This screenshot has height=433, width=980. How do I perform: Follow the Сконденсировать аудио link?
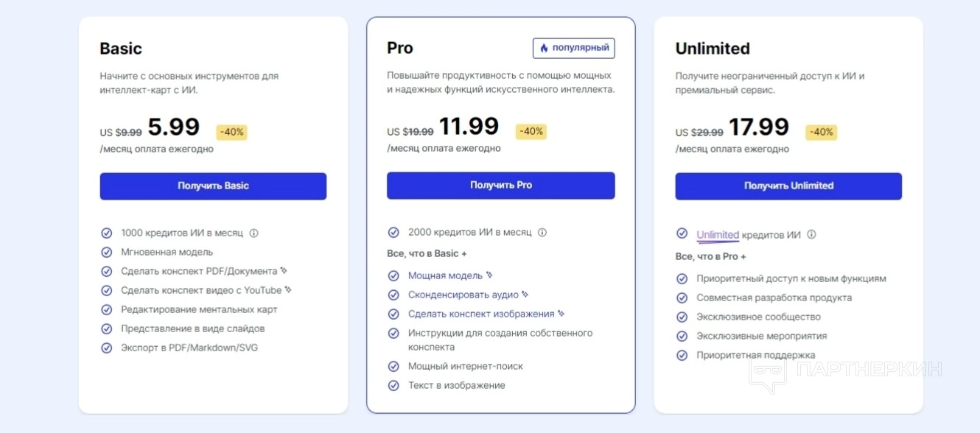(463, 295)
